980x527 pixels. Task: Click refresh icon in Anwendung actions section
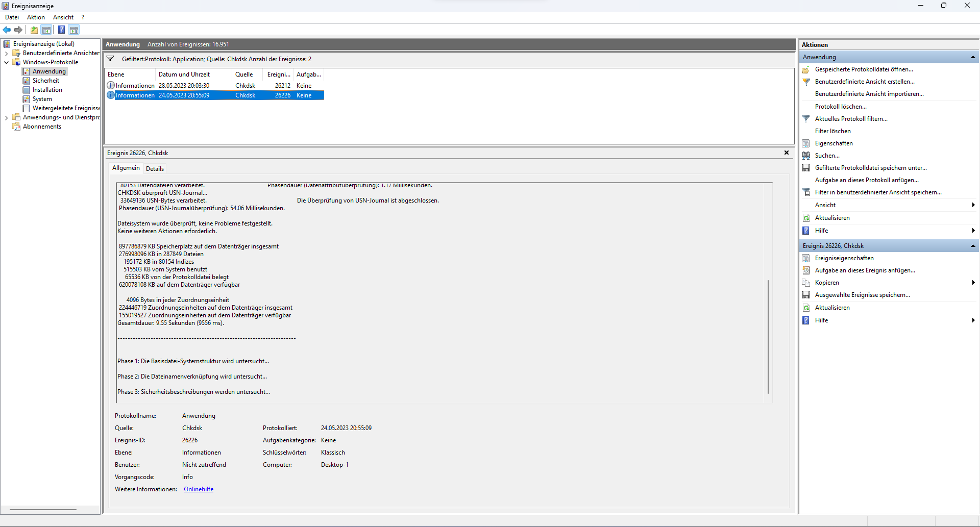tap(806, 218)
